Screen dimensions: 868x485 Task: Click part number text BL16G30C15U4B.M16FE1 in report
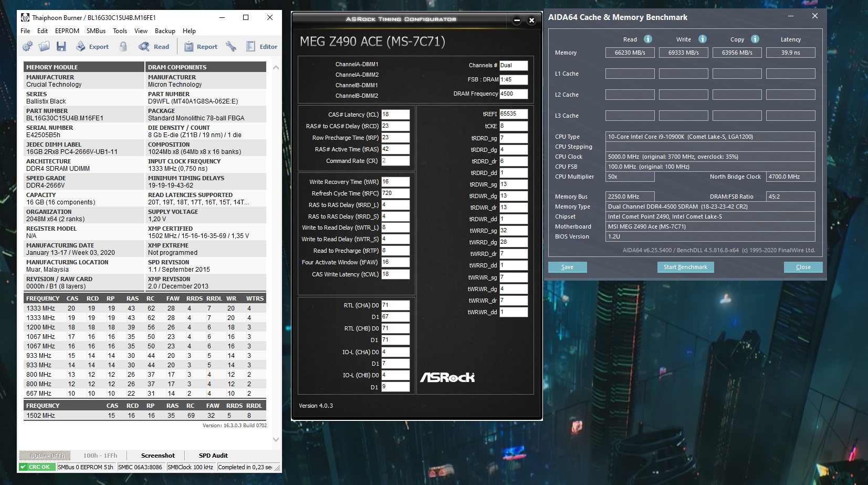point(65,118)
